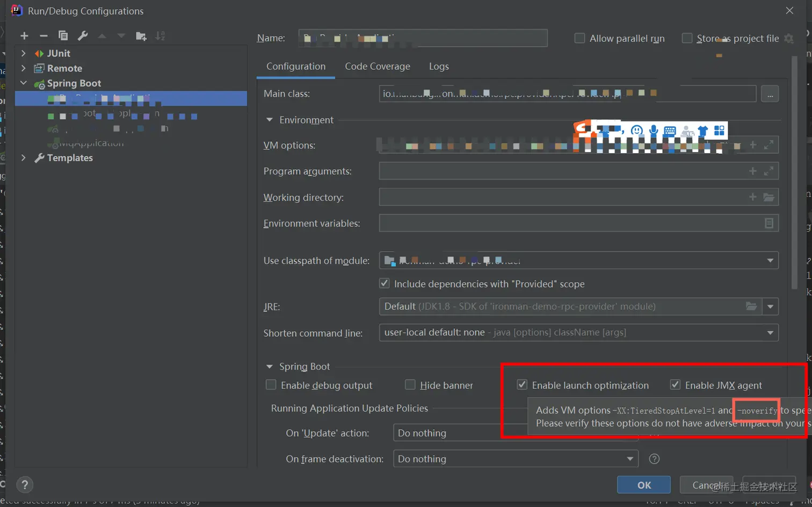Browse main class with ellipsis button
This screenshot has height=507, width=812.
click(770, 94)
